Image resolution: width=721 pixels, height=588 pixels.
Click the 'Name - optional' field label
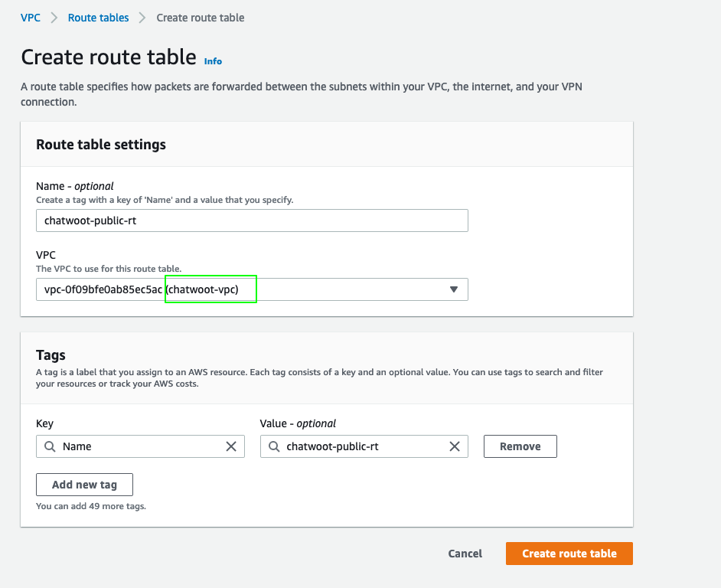75,186
